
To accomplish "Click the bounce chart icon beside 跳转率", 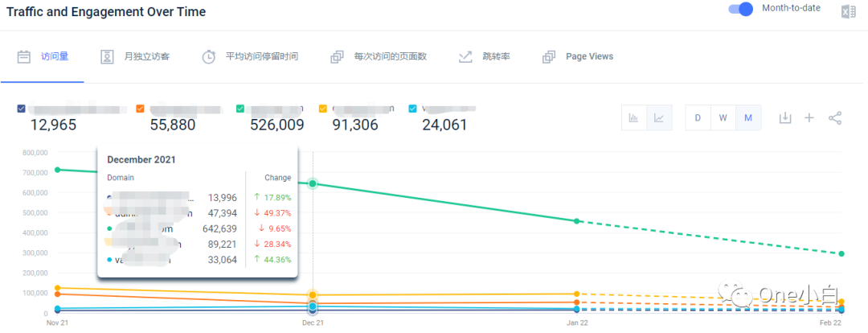I will [x=465, y=56].
